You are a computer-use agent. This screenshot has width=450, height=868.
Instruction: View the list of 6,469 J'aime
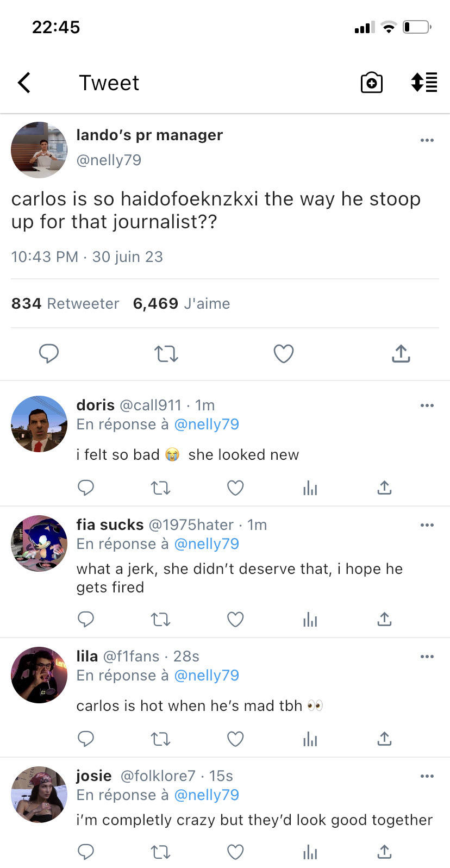[x=182, y=303]
